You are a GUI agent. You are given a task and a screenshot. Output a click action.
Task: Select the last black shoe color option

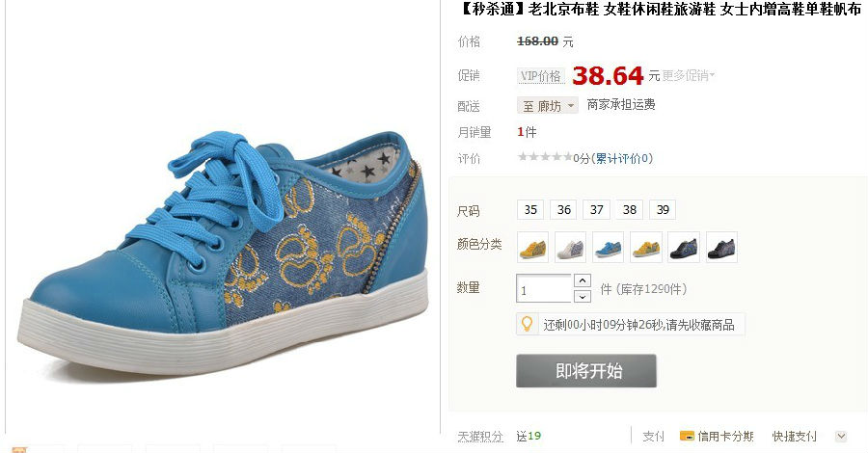pyautogui.click(x=721, y=247)
